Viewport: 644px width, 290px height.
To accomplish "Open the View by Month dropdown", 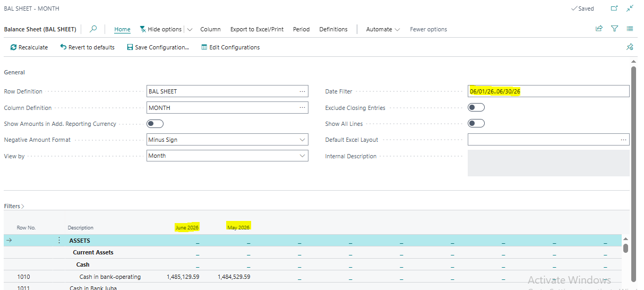I will tap(227, 156).
